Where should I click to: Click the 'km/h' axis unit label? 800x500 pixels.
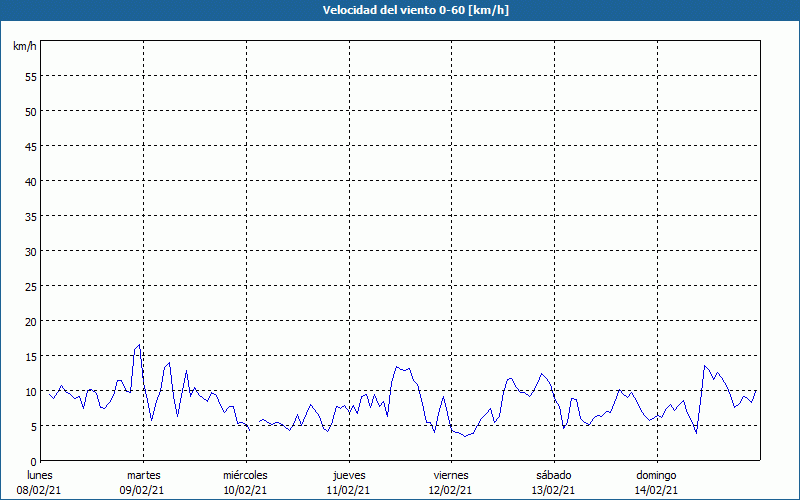pos(25,46)
